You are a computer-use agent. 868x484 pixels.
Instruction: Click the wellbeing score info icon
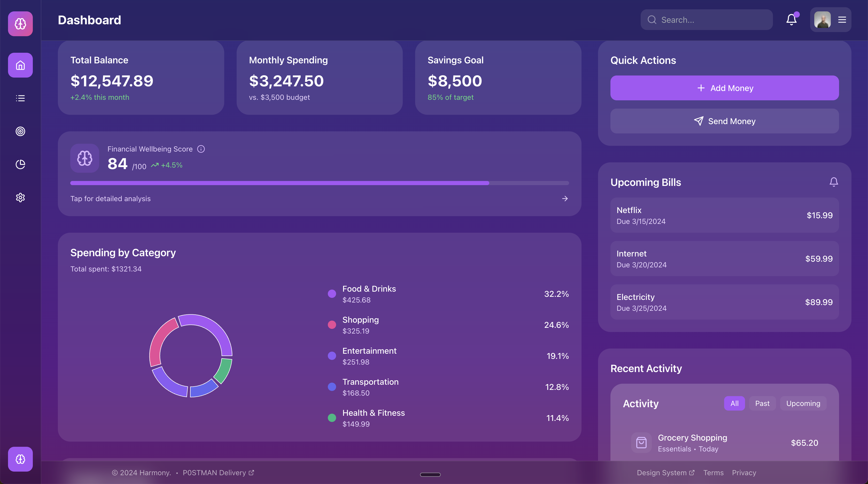pos(201,149)
